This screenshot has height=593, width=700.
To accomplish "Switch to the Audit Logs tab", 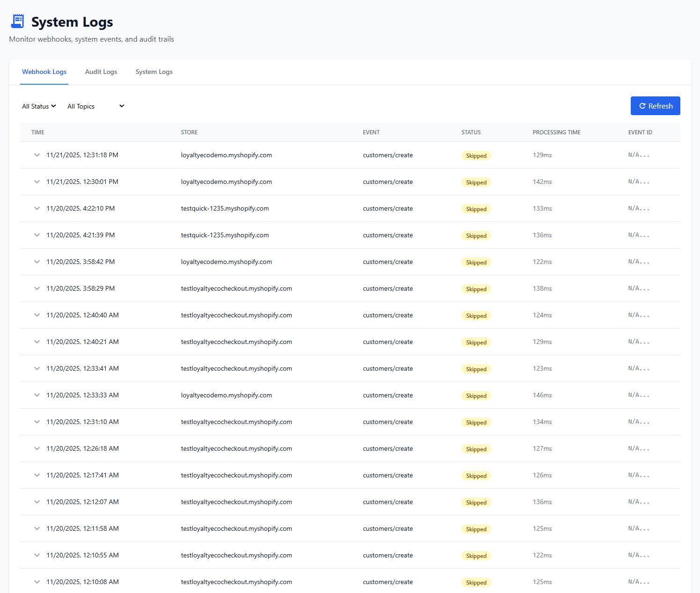I will [x=101, y=72].
